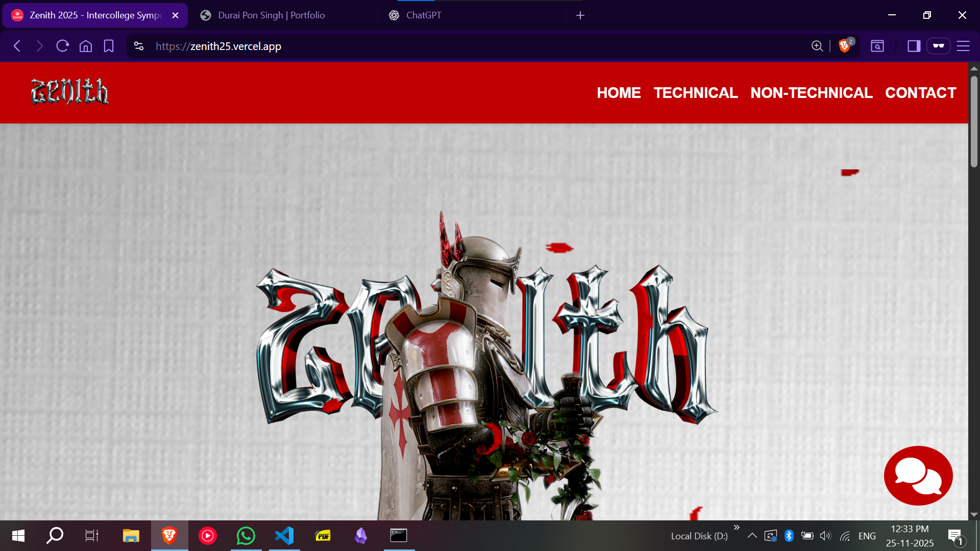Viewport: 980px width, 551px height.
Task: Open the TECHNICAL navigation link
Action: 695,93
